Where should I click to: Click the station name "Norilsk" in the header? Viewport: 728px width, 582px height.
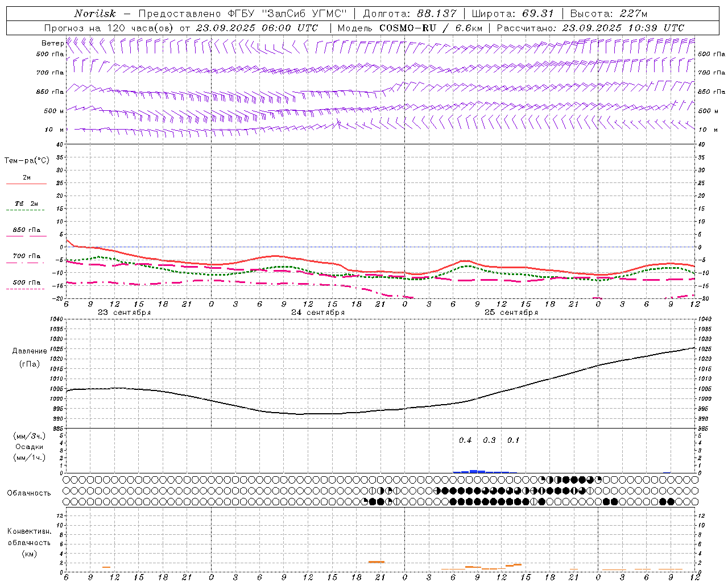tap(95, 14)
